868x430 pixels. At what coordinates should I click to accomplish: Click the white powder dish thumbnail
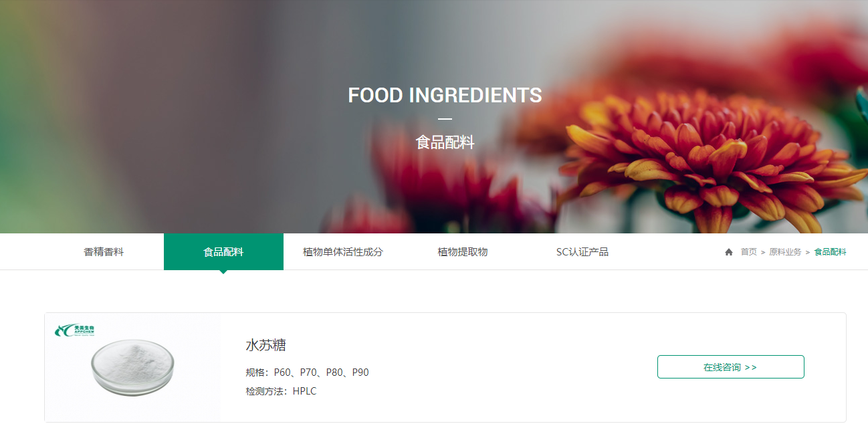tap(132, 366)
